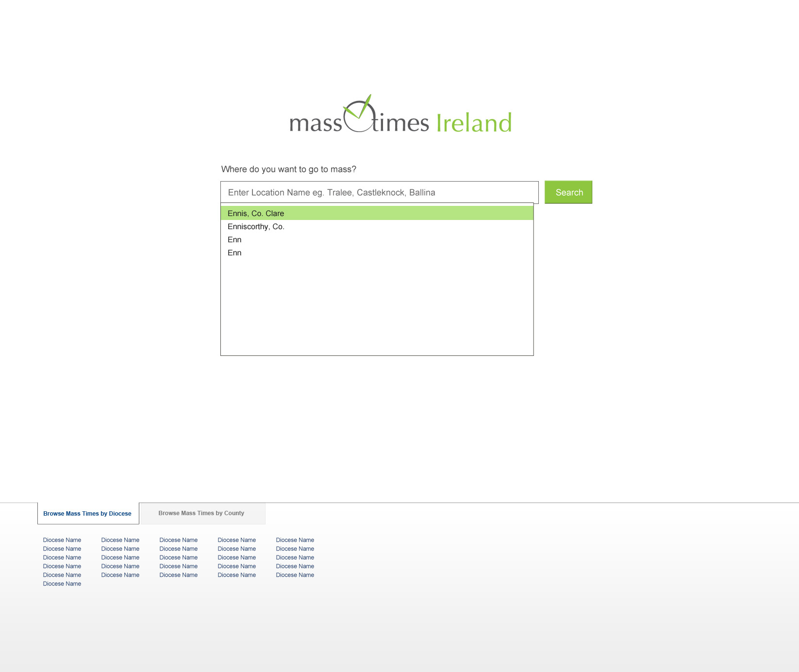Click the lone Diocese Name link in sixth row
Screen dimensions: 799x672
click(62, 584)
